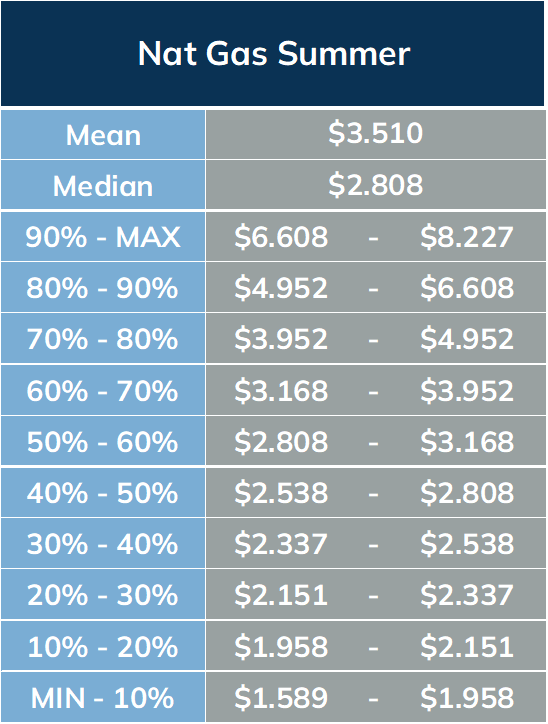Viewport: 548px width, 724px height.
Task: Click $2.151 in the 20% - 30% row
Action: coord(281,595)
